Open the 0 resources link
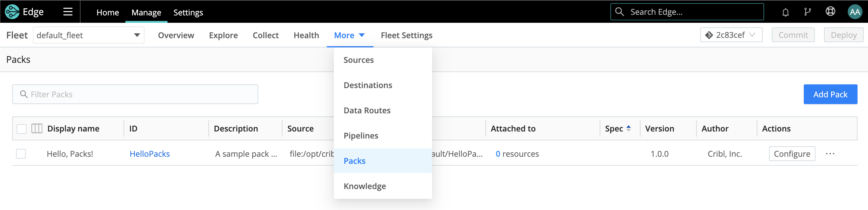This screenshot has height=210, width=868. point(517,154)
